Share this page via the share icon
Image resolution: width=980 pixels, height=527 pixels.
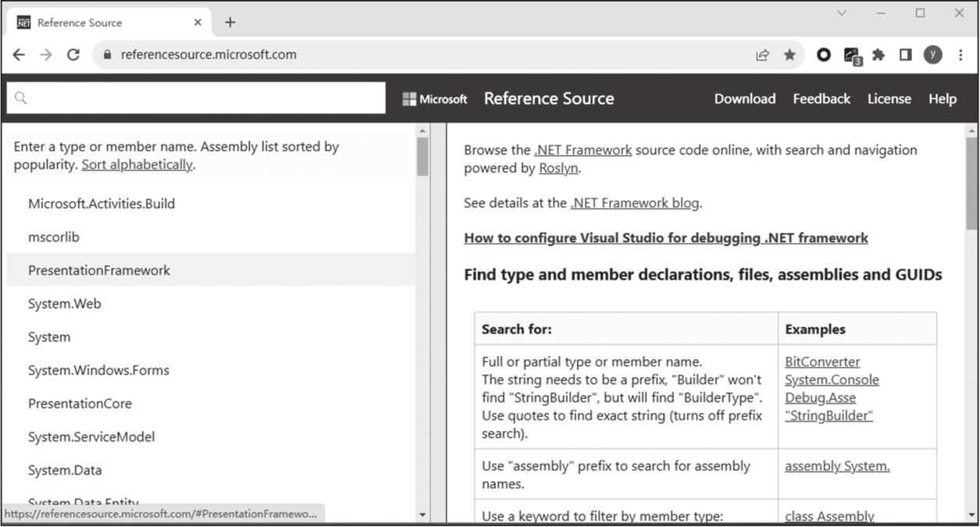(762, 55)
